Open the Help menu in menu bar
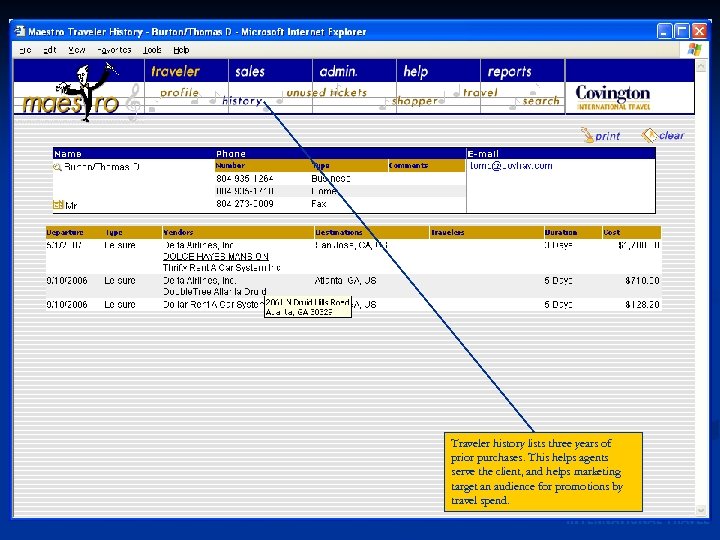Screen dimensions: 720x540 point(181,50)
